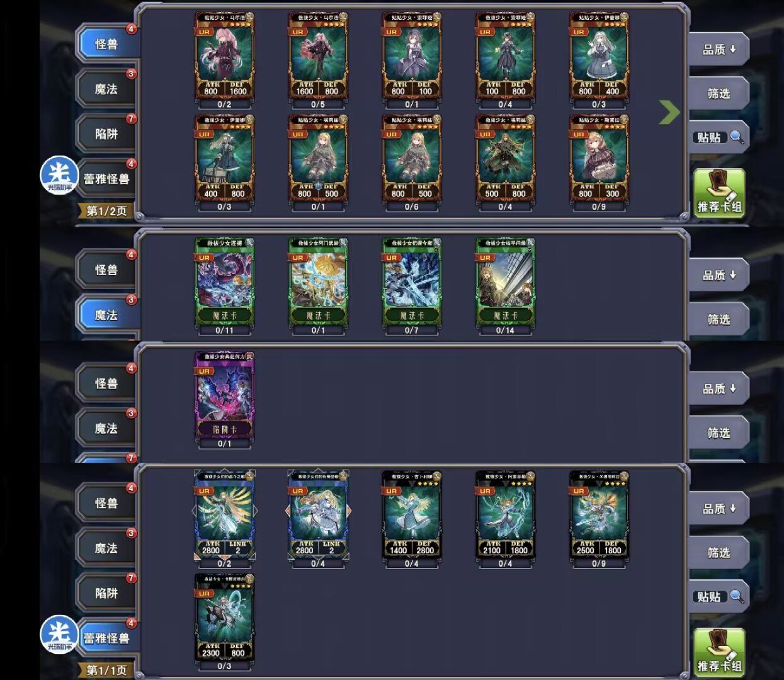This screenshot has height=680, width=784.
Task: Sort by 品质 in the magic panel
Action: pos(719,275)
